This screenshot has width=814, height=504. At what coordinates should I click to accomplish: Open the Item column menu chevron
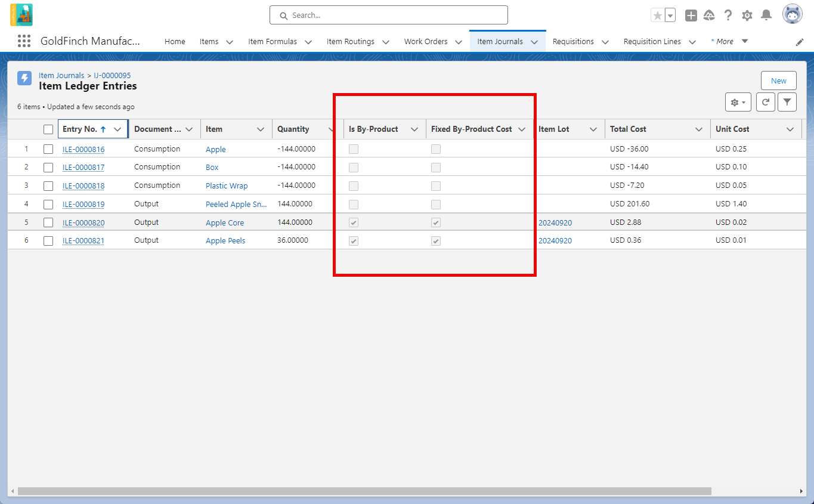(x=261, y=129)
